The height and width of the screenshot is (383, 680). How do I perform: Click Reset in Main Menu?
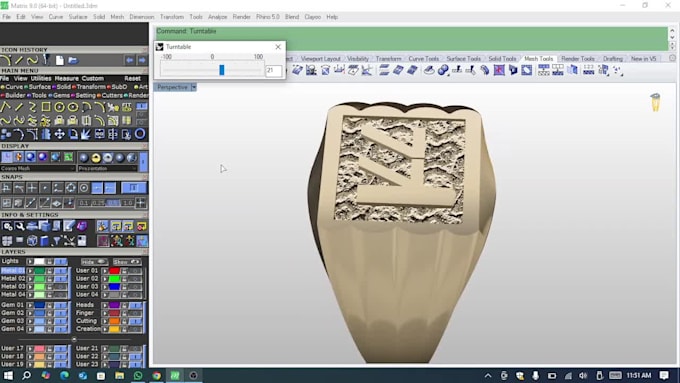tap(132, 79)
